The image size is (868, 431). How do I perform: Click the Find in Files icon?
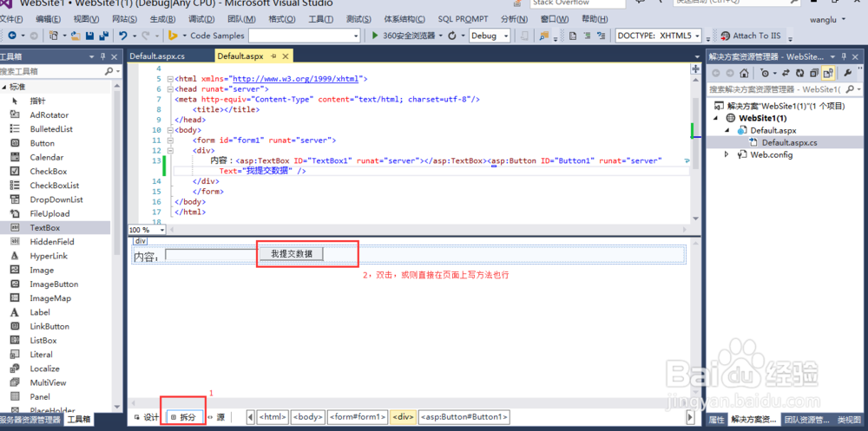point(543,36)
